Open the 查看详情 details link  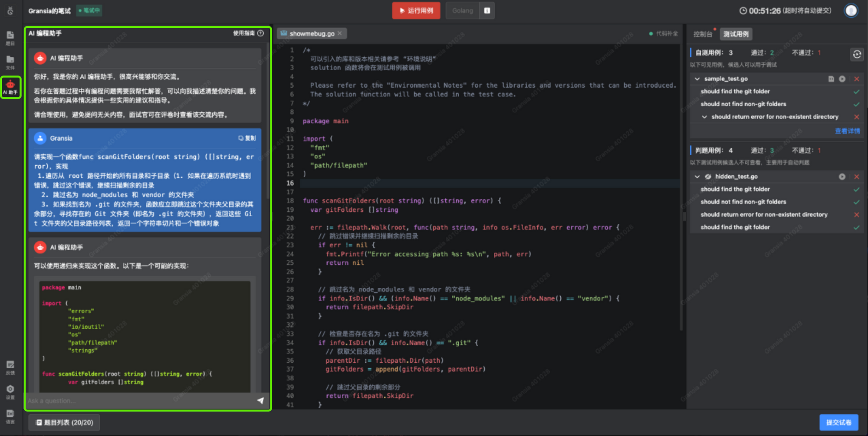click(847, 131)
